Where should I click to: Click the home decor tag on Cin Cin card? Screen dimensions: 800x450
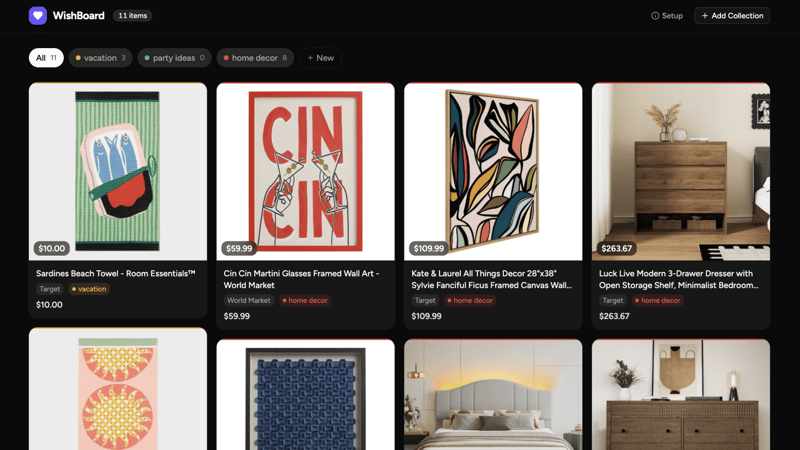pos(305,301)
